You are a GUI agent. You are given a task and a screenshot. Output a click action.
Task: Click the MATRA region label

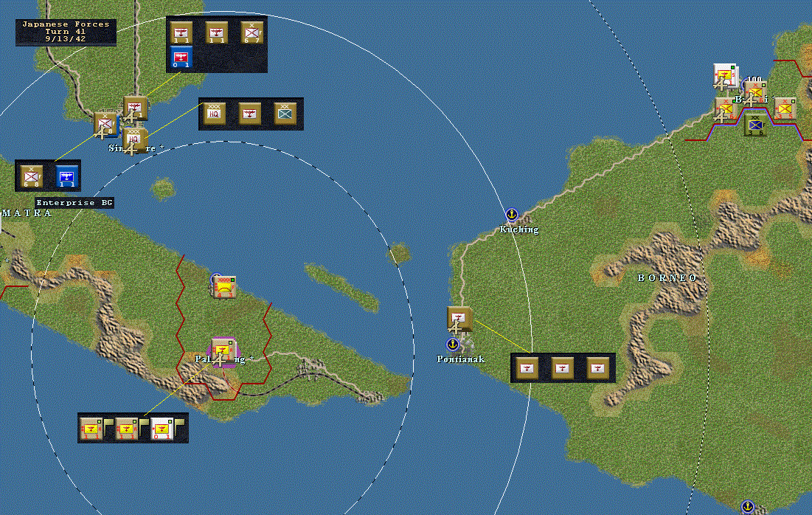click(27, 213)
